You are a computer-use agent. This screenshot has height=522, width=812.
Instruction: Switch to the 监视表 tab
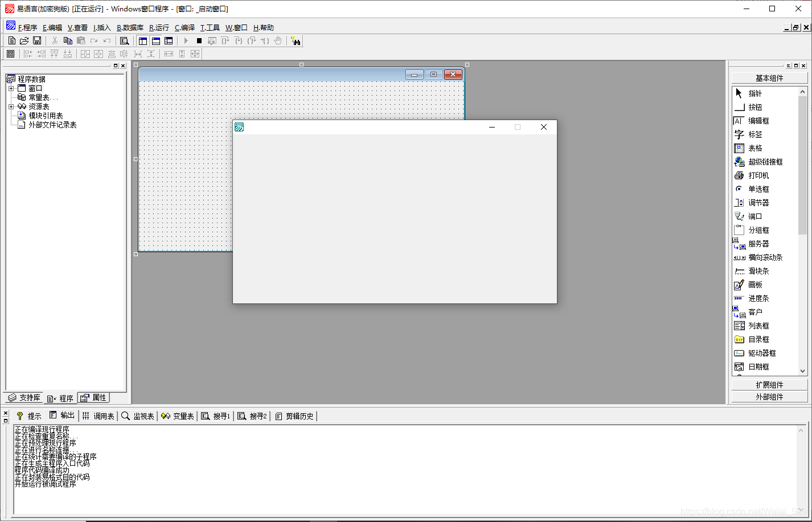(x=138, y=416)
